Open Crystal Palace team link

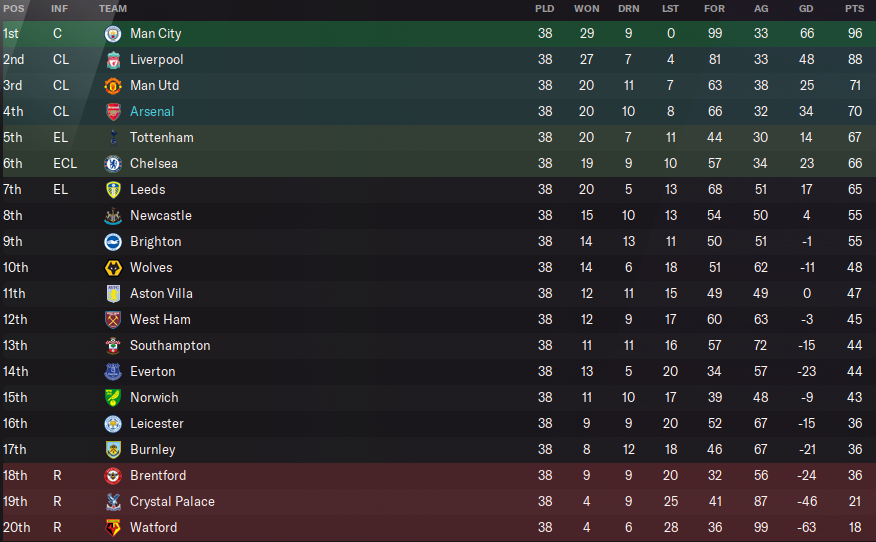172,502
